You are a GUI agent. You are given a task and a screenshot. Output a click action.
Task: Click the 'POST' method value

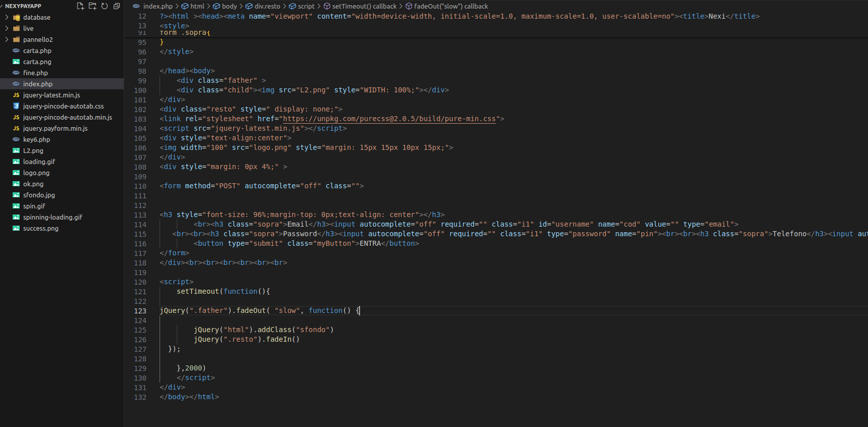pyautogui.click(x=228, y=186)
